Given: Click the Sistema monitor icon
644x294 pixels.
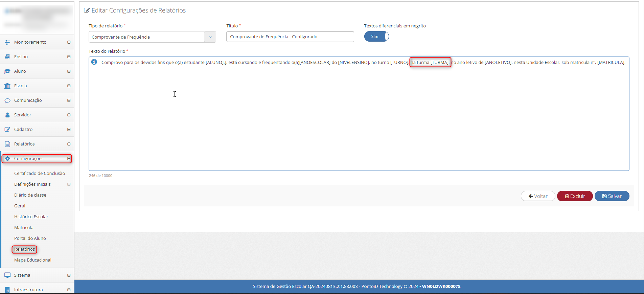Looking at the screenshot, I should 7,275.
